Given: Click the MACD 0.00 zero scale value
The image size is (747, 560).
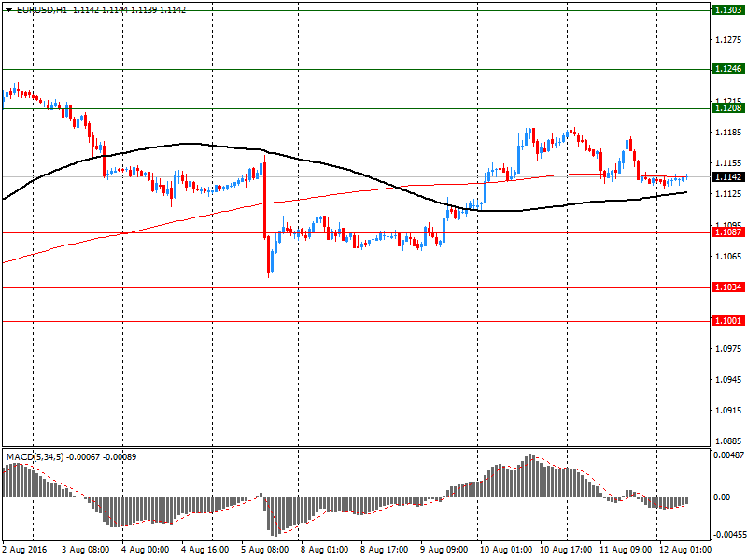Looking at the screenshot, I should pyautogui.click(x=722, y=497).
